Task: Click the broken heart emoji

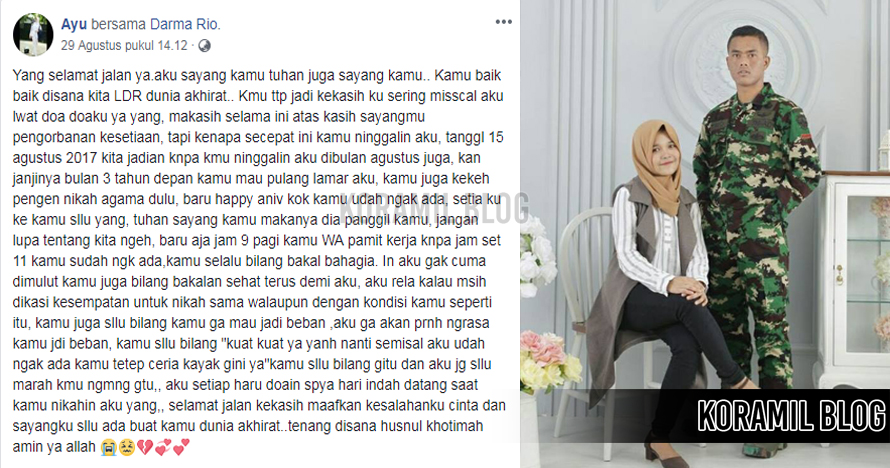Action: 145,448
